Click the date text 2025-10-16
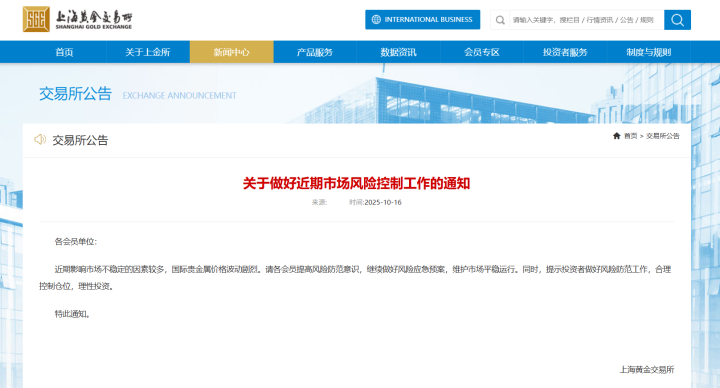 [x=383, y=202]
